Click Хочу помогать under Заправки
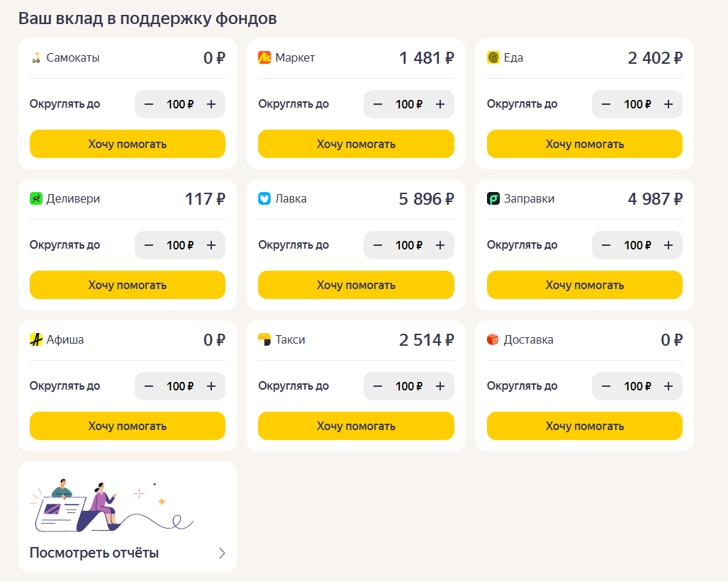The height and width of the screenshot is (581, 728). click(x=585, y=285)
